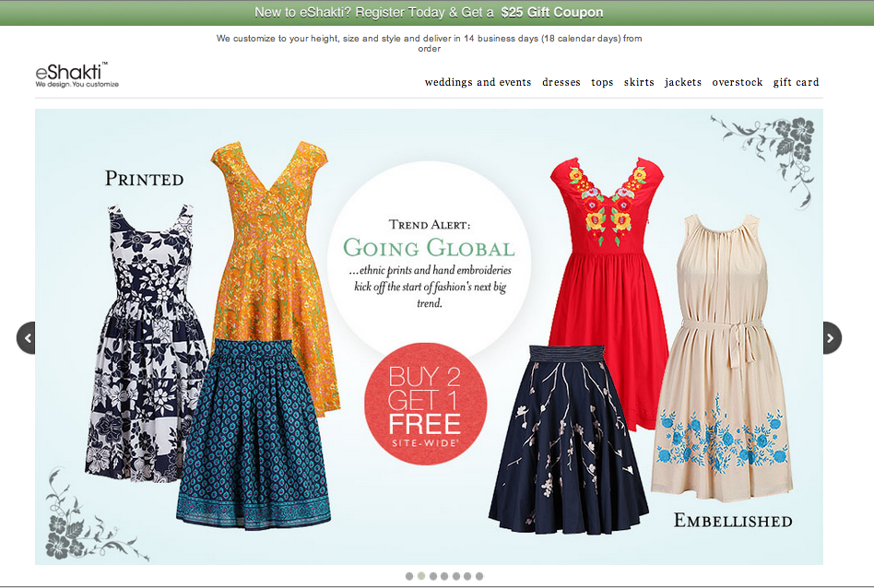
Task: Browse the tops section
Action: (x=601, y=82)
